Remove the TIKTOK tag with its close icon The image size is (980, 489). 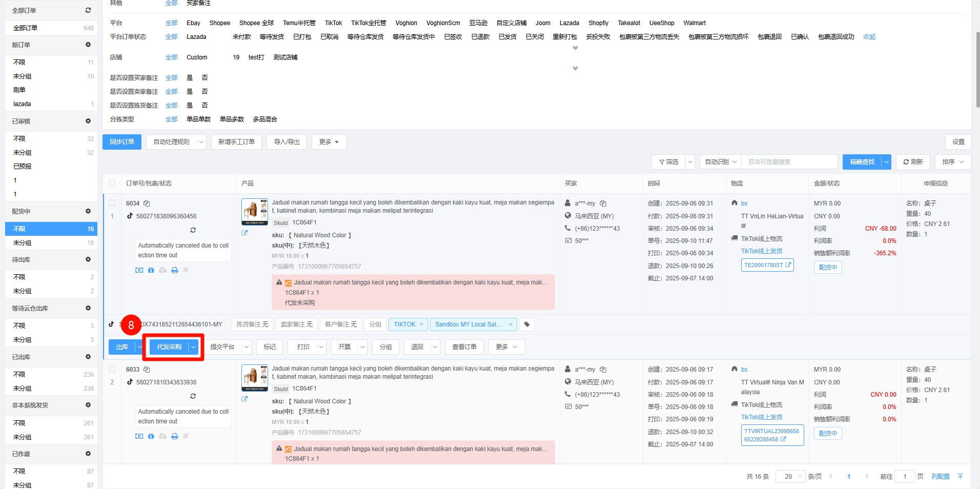tap(421, 324)
